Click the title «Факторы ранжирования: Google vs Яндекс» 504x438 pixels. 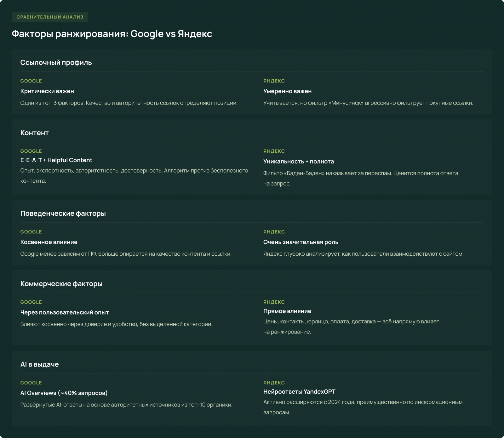pyautogui.click(x=112, y=34)
